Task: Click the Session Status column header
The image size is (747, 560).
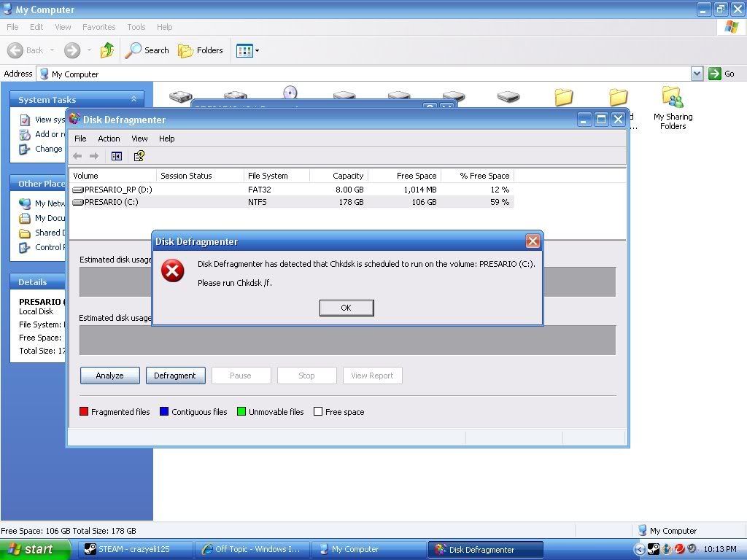Action: (200, 176)
